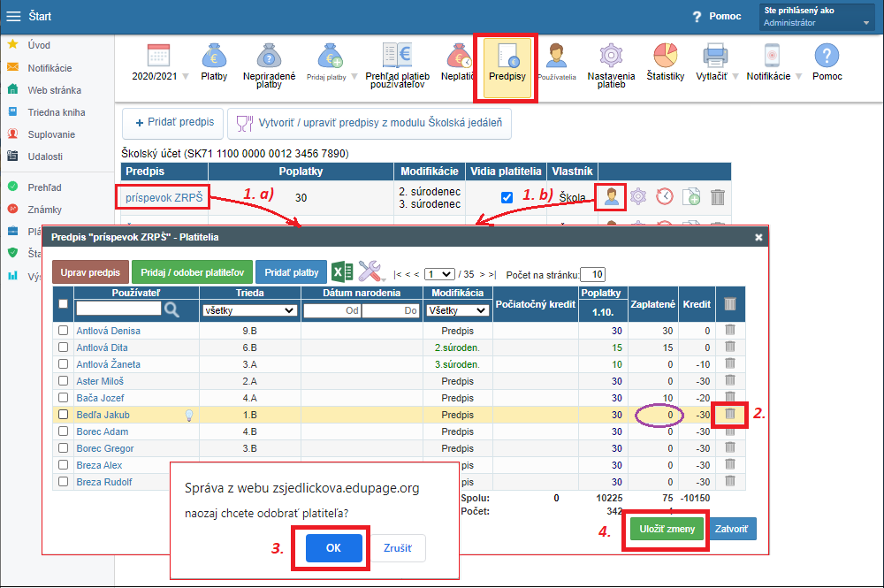The image size is (884, 588).
Task: Click the Vytlačiť printer icon
Action: pos(713,58)
